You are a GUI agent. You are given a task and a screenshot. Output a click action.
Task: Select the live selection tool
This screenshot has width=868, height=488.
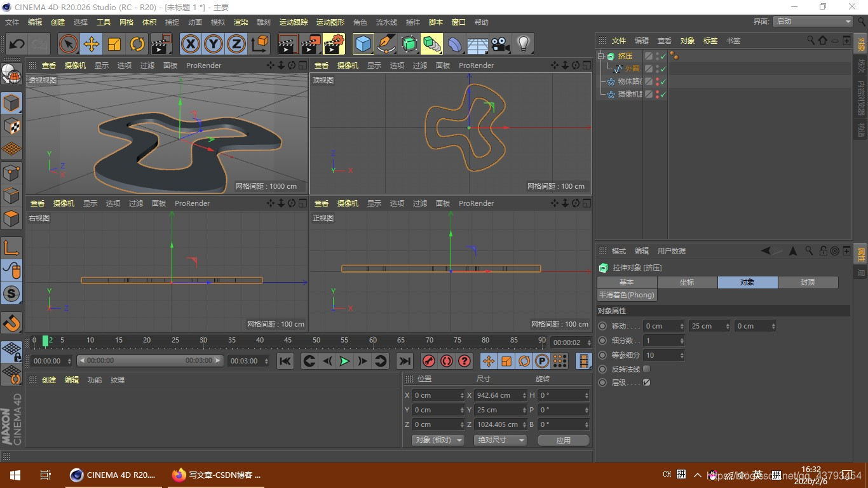coord(69,44)
